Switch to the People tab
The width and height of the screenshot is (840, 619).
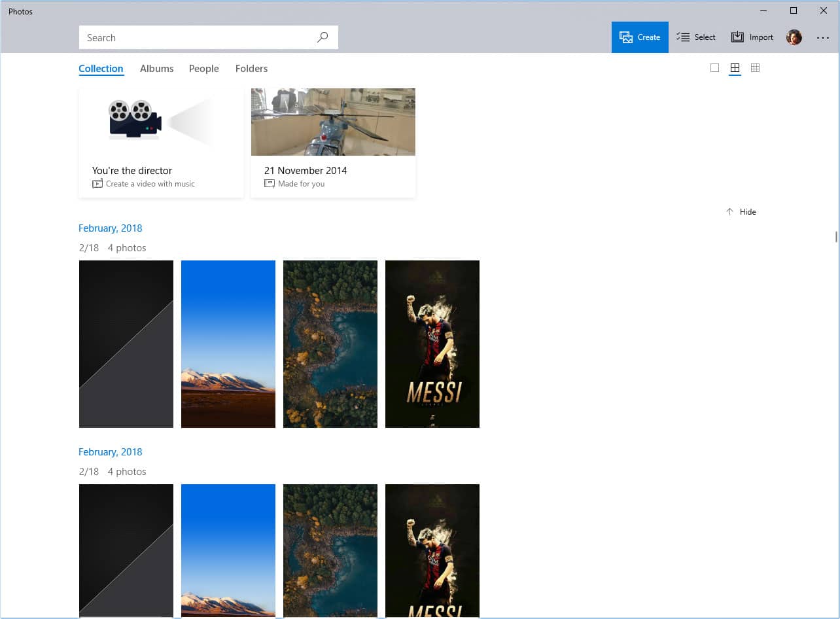click(204, 69)
